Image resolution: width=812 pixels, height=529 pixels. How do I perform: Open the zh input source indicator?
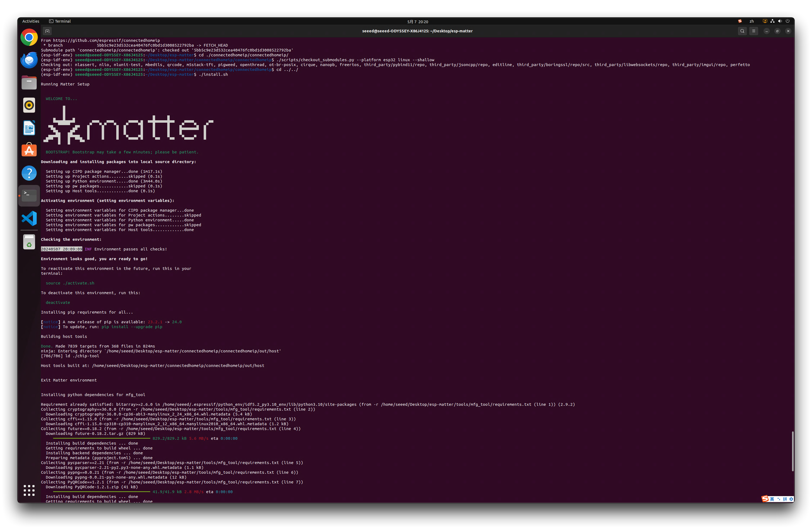(752, 21)
